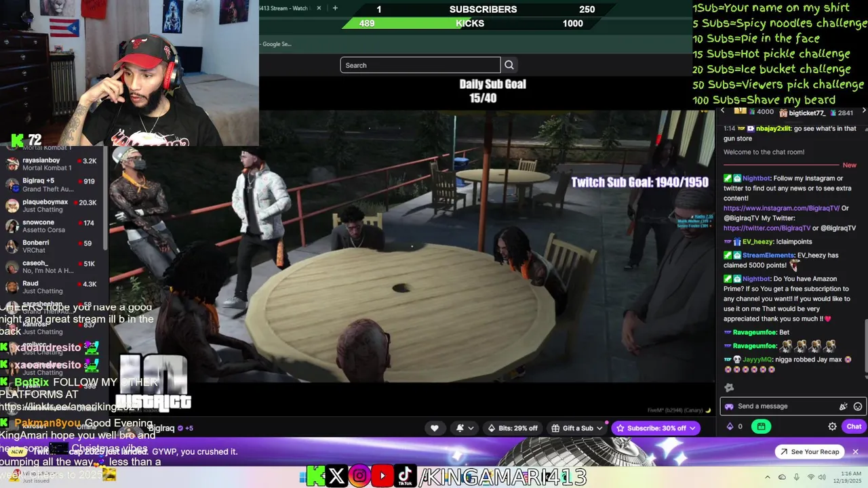This screenshot has height=488, width=868.
Task: Click the pin icon below chat messages
Action: (729, 388)
